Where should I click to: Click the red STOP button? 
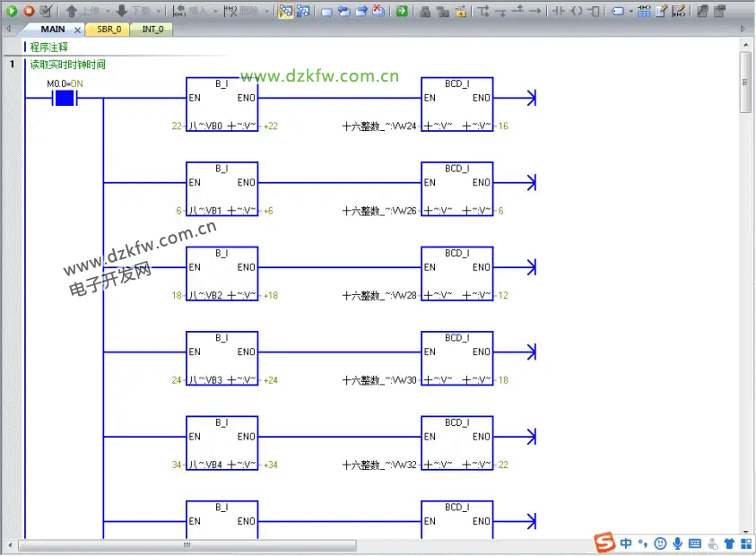coord(29,11)
